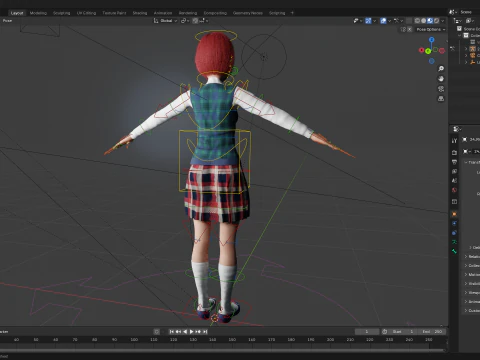480x360 pixels.
Task: Click the green Y axis on navigation gizmo
Action: pos(428,51)
